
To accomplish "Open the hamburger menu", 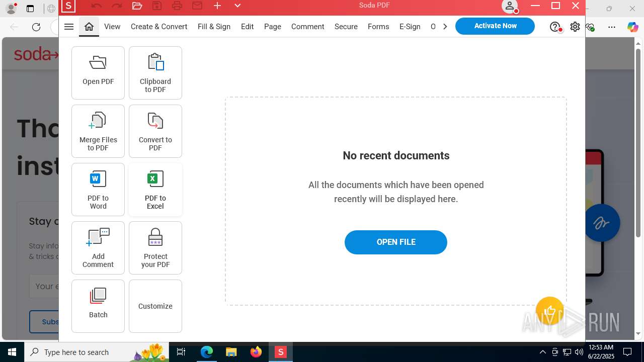I will tap(69, 27).
